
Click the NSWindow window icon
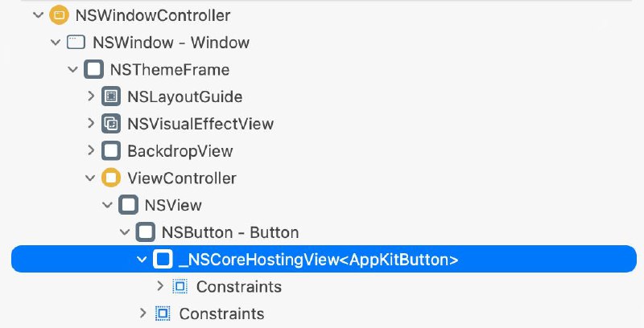click(x=76, y=42)
